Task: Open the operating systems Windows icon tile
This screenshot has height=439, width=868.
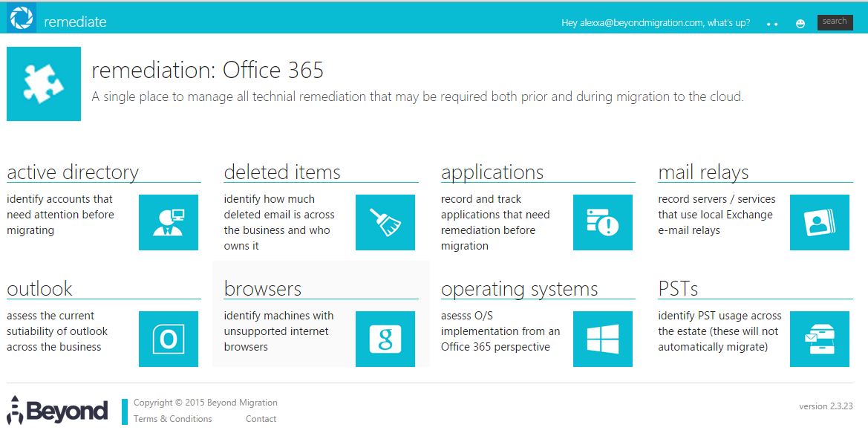Action: [603, 339]
